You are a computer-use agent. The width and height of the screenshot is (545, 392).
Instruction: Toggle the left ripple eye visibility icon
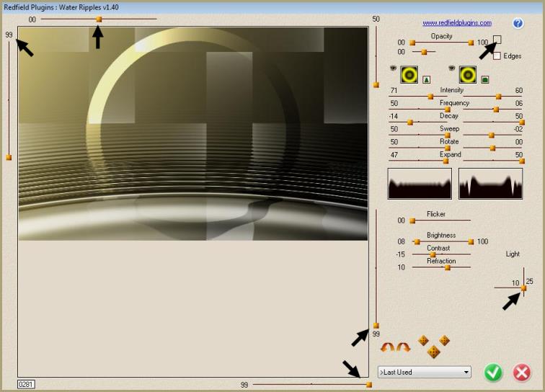pyautogui.click(x=394, y=68)
